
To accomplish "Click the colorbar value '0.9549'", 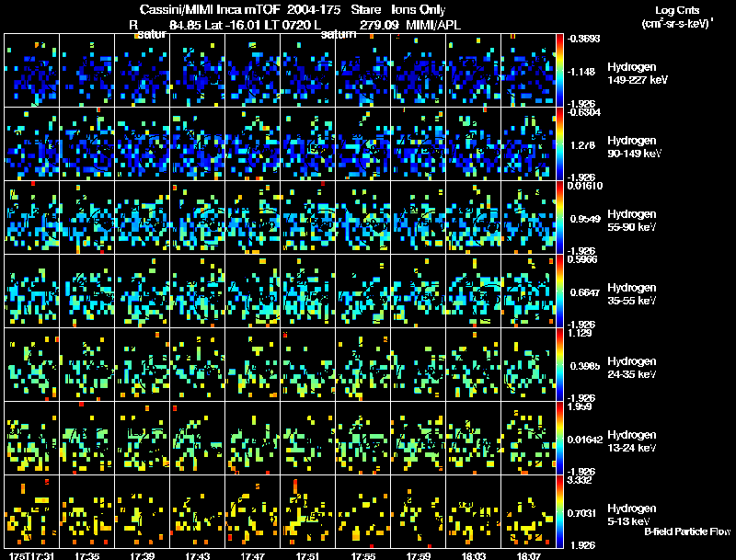I will tap(585, 219).
